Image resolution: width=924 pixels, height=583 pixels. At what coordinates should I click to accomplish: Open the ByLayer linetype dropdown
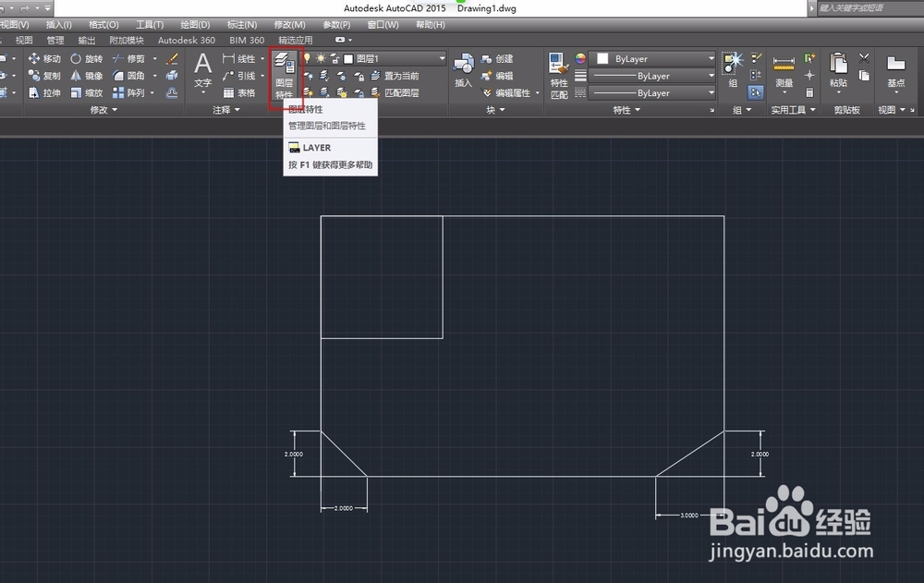pos(711,92)
